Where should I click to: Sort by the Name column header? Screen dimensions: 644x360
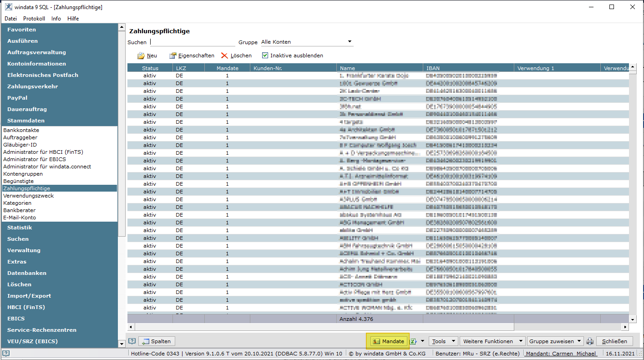[x=380, y=68]
